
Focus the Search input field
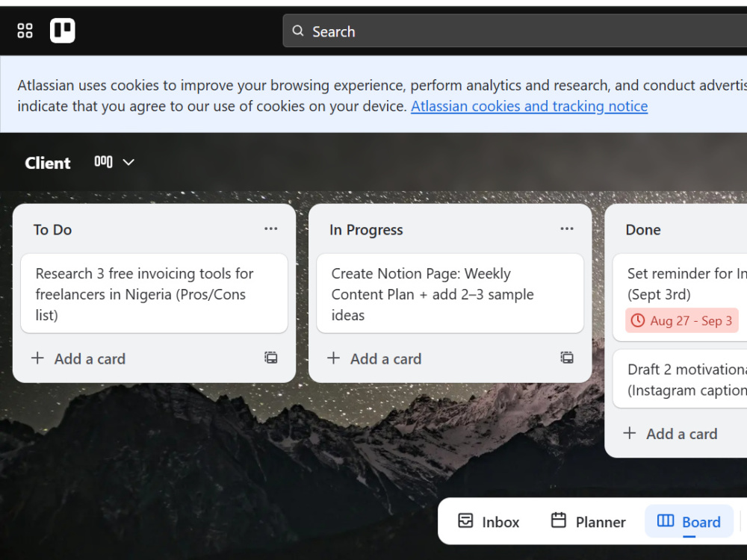pyautogui.click(x=515, y=31)
